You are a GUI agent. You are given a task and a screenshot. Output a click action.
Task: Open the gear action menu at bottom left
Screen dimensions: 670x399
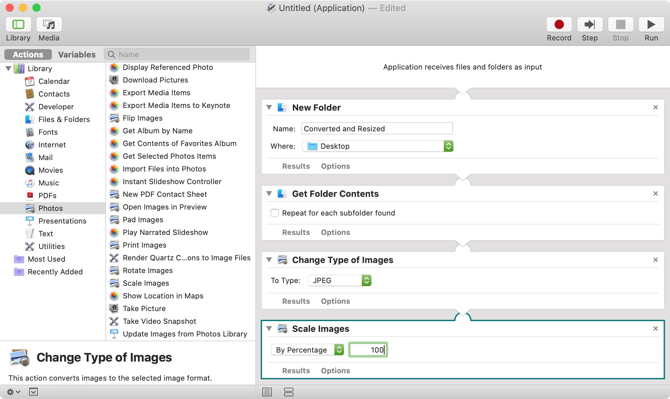pos(13,392)
